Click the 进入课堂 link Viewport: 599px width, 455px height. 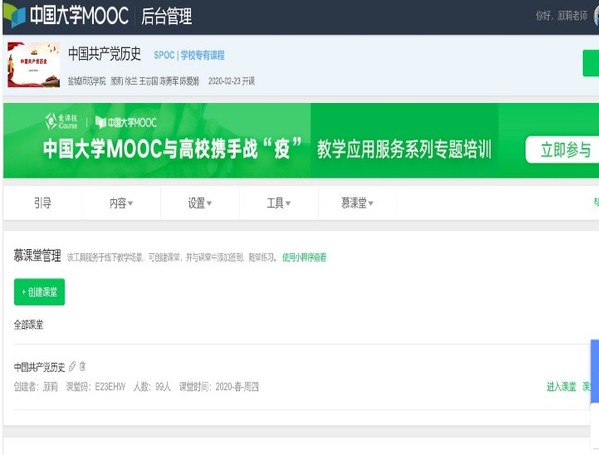pyautogui.click(x=561, y=387)
